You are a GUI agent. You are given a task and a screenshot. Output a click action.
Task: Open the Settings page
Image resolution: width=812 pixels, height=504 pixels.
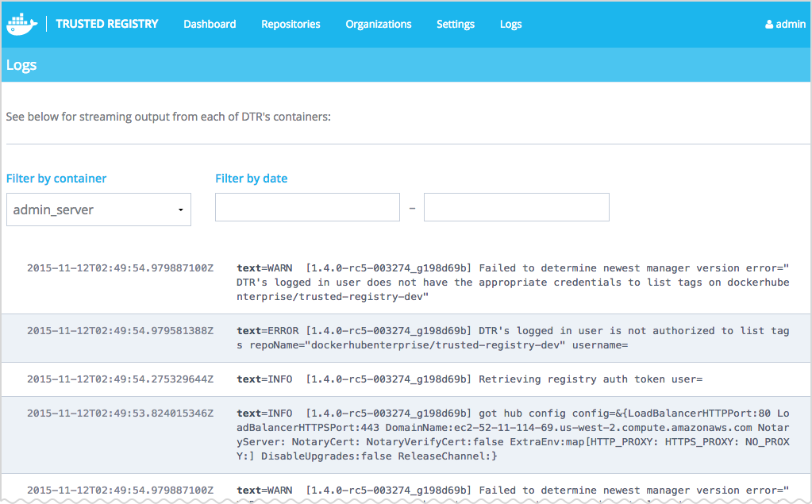[456, 24]
